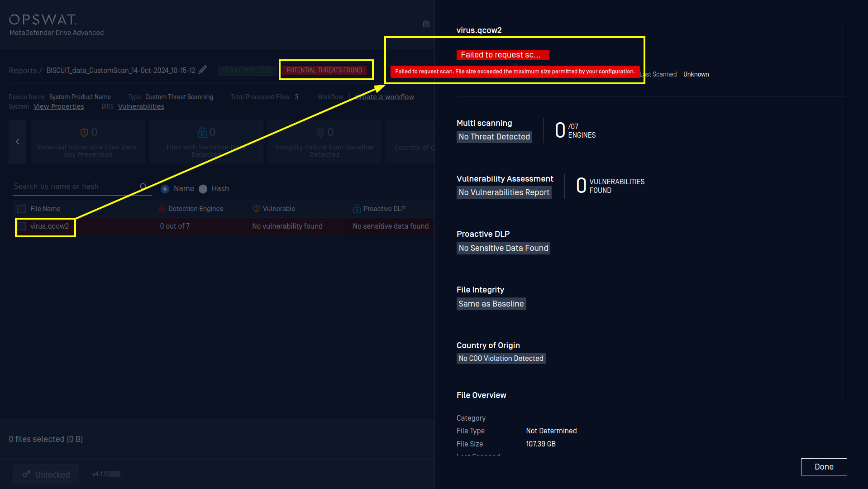Viewport: 868px width, 489px height.
Task: Click the SCAN COMPLETED badge
Action: pos(247,70)
